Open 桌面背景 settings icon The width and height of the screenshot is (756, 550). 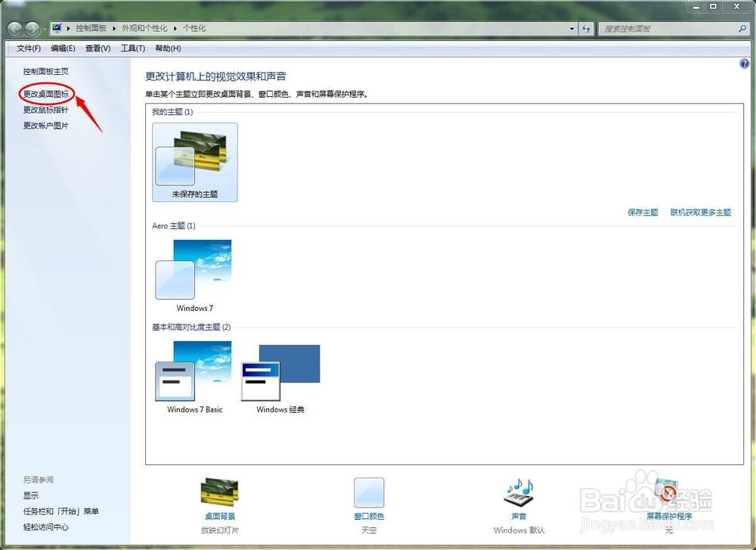[x=220, y=493]
